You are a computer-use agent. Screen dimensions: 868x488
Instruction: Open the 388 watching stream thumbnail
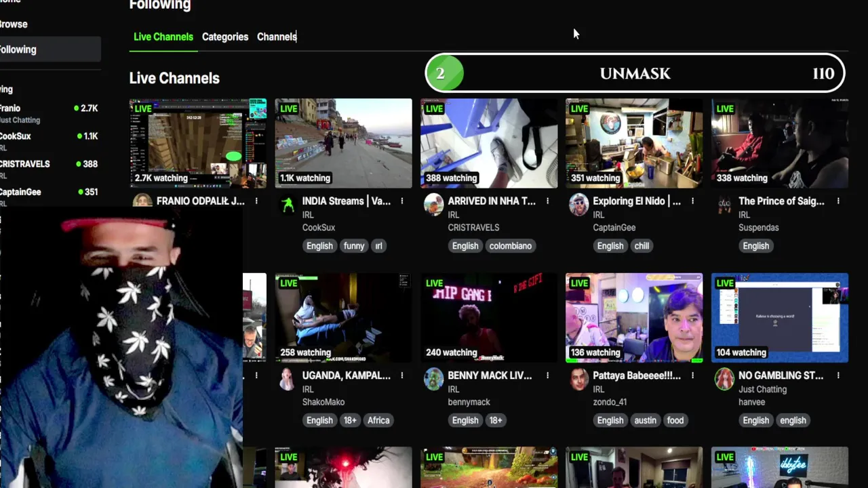coord(489,143)
